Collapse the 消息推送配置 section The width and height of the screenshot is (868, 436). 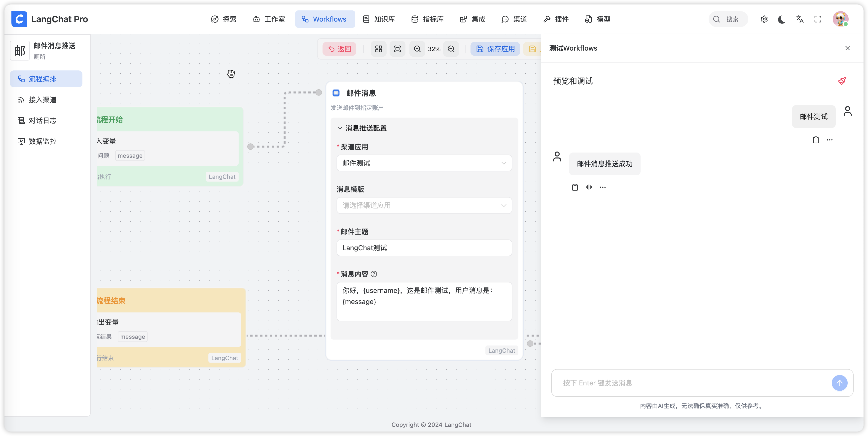pyautogui.click(x=340, y=128)
